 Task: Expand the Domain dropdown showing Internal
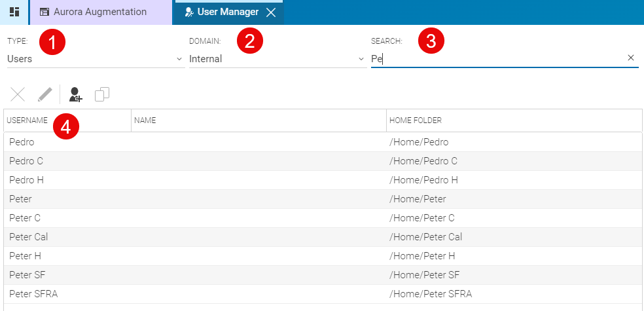[277, 59]
